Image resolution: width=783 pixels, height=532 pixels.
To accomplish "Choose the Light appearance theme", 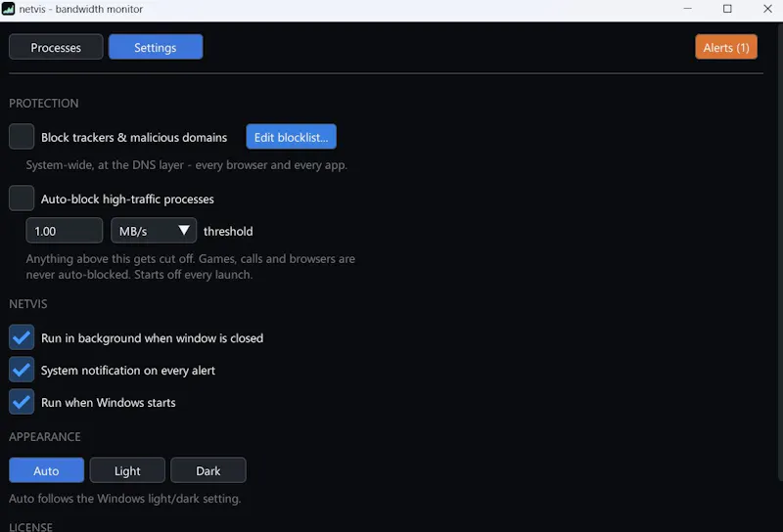I will point(127,470).
